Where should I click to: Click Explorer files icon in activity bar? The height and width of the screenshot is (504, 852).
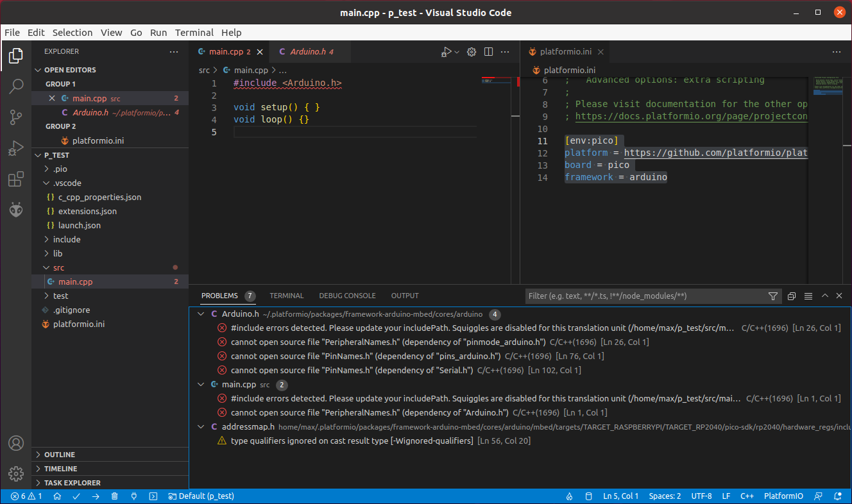click(x=16, y=56)
